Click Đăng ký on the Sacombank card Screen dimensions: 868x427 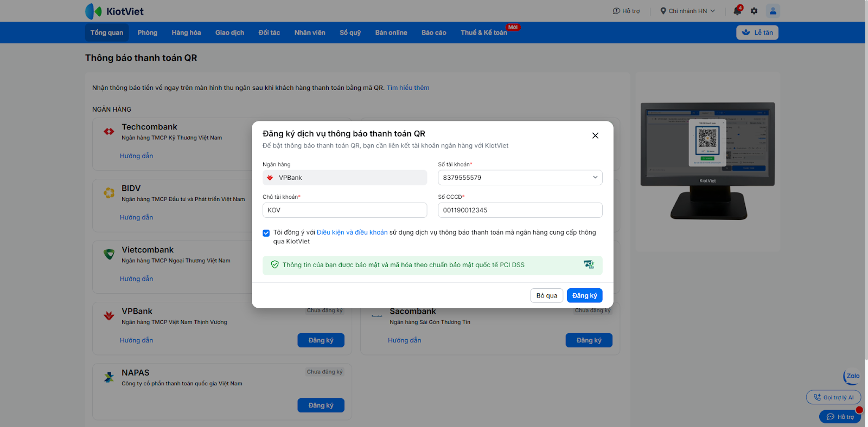click(589, 340)
